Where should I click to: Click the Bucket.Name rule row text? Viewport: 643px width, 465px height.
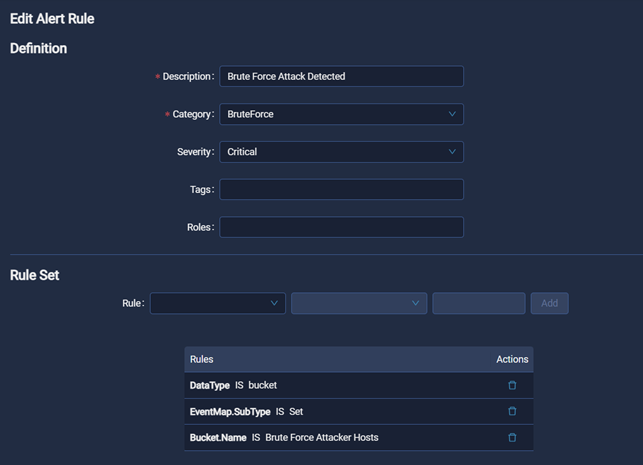pos(283,437)
